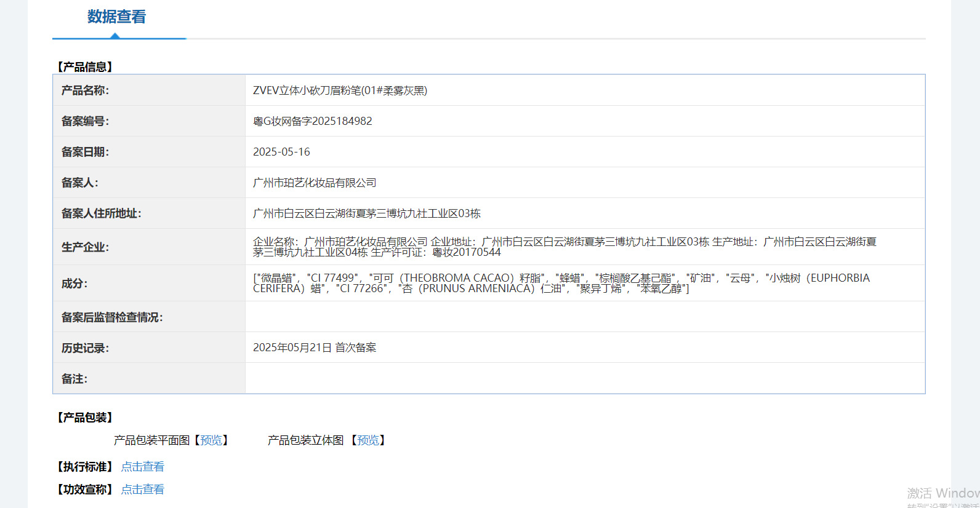Select filer 广州市珀艺化妆品有限公司 in 备案人 row
Image resolution: width=980 pixels, height=508 pixels.
tap(315, 183)
